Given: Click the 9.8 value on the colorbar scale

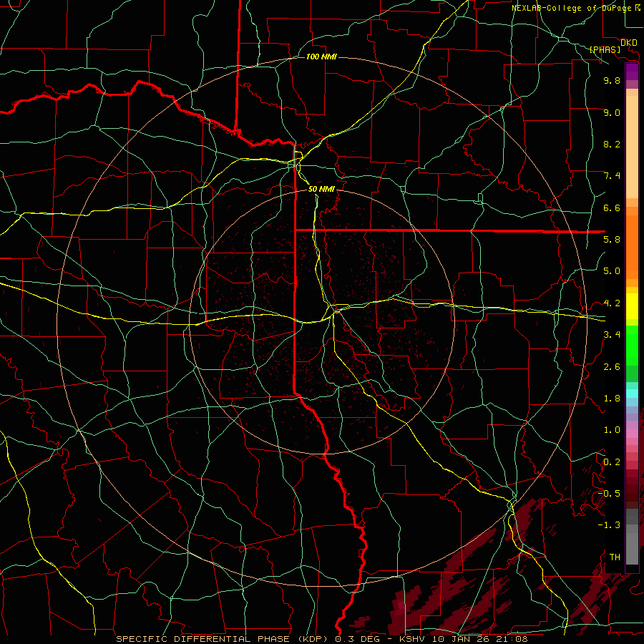Looking at the screenshot, I should click(612, 80).
